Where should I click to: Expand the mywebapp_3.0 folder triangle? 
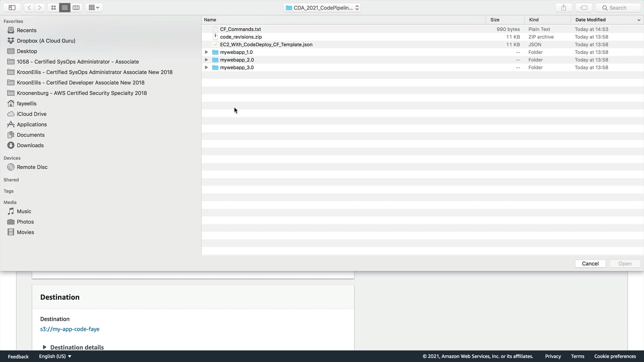tap(207, 68)
